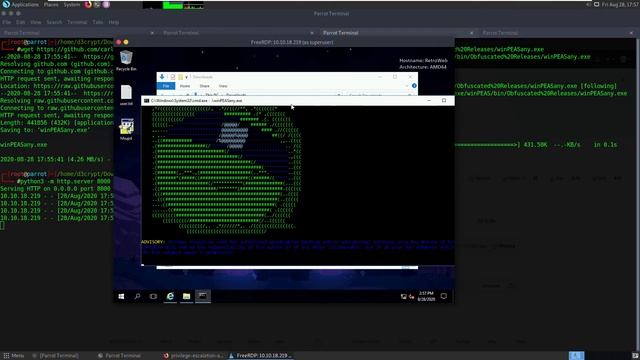This screenshot has width=640, height=360.
Task: Open the network icon in the Windows tray
Action: pyautogui.click(x=404, y=297)
